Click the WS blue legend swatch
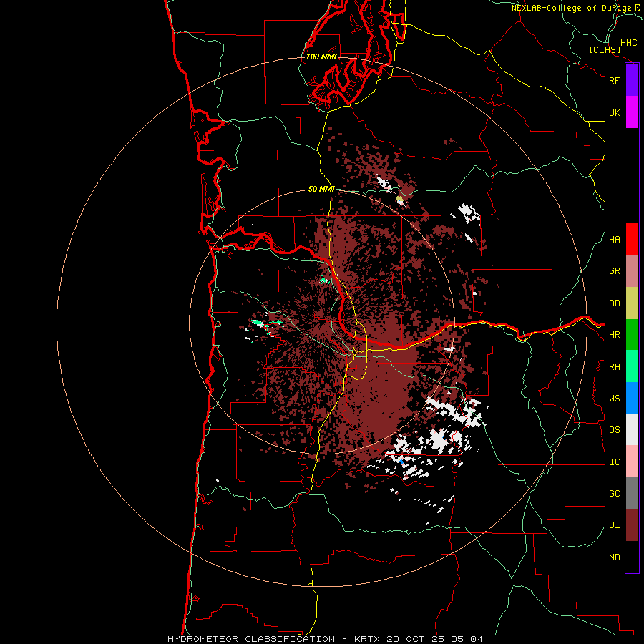644x644 pixels. coord(632,398)
